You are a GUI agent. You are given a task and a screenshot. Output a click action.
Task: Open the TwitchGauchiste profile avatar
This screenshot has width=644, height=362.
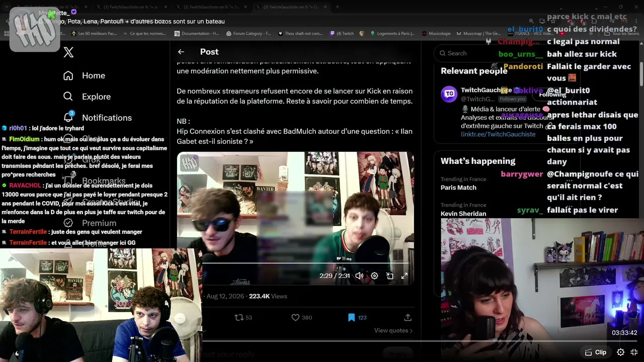click(449, 94)
